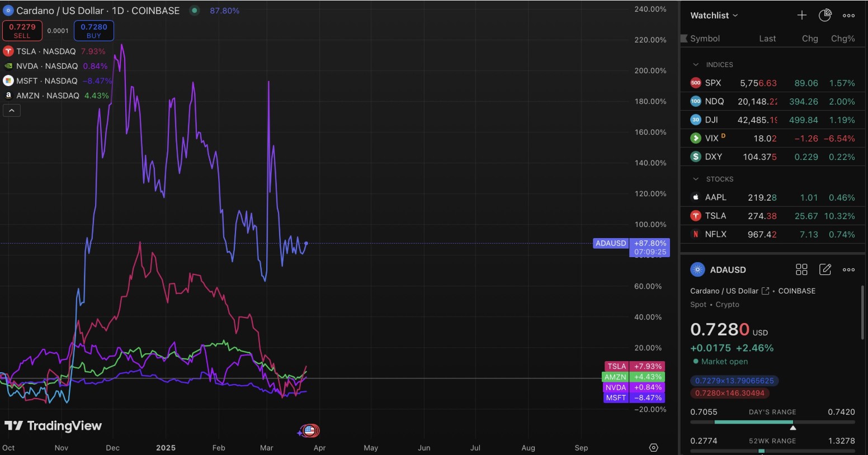Click the TSLA +7.93% scale label

pos(635,367)
